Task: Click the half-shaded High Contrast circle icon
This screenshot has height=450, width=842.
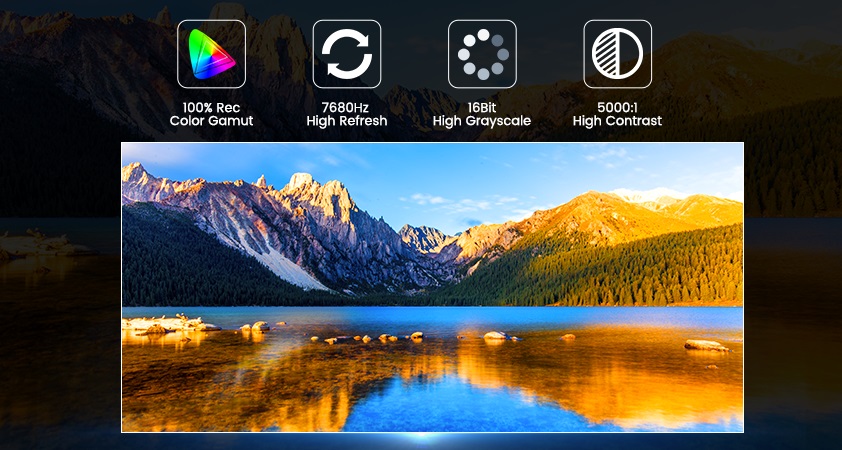Action: click(x=618, y=54)
